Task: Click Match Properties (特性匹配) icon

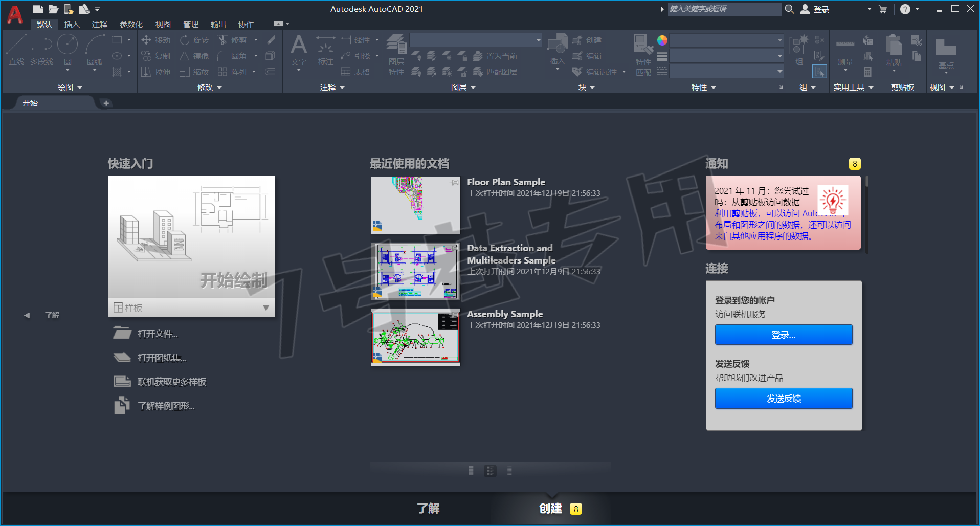Action: (x=643, y=55)
